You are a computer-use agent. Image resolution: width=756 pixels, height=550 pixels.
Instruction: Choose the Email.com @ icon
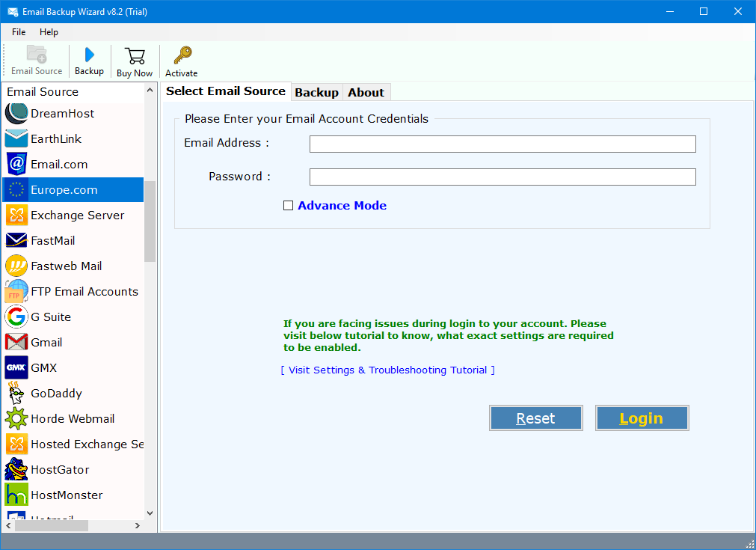(x=16, y=164)
